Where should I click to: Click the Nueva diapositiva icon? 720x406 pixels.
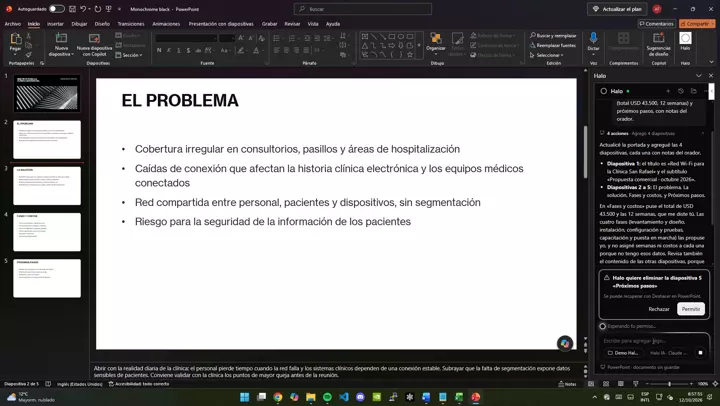(61, 38)
